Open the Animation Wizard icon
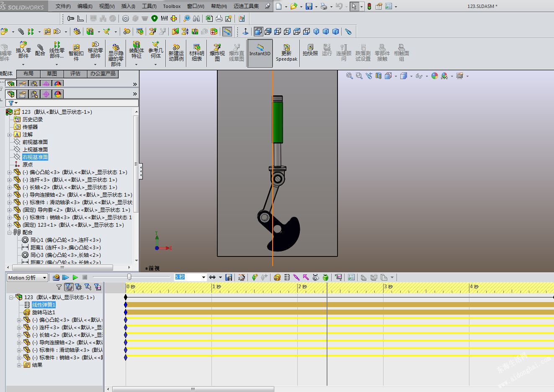Image resolution: width=554 pixels, height=392 pixels. 242,277
